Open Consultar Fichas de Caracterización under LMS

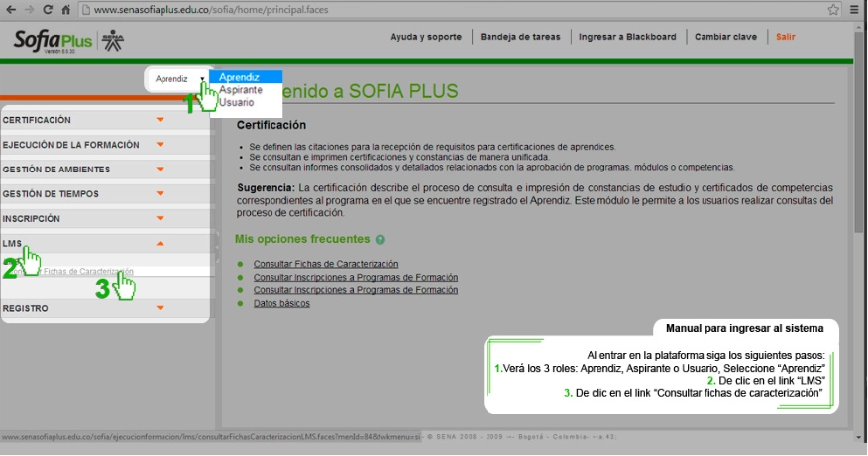pyautogui.click(x=71, y=271)
